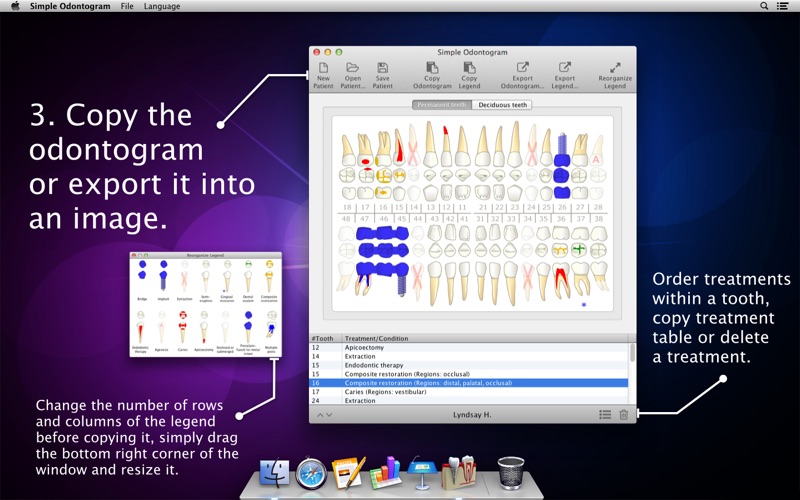Select the Permanent teeth tab

pos(442,105)
